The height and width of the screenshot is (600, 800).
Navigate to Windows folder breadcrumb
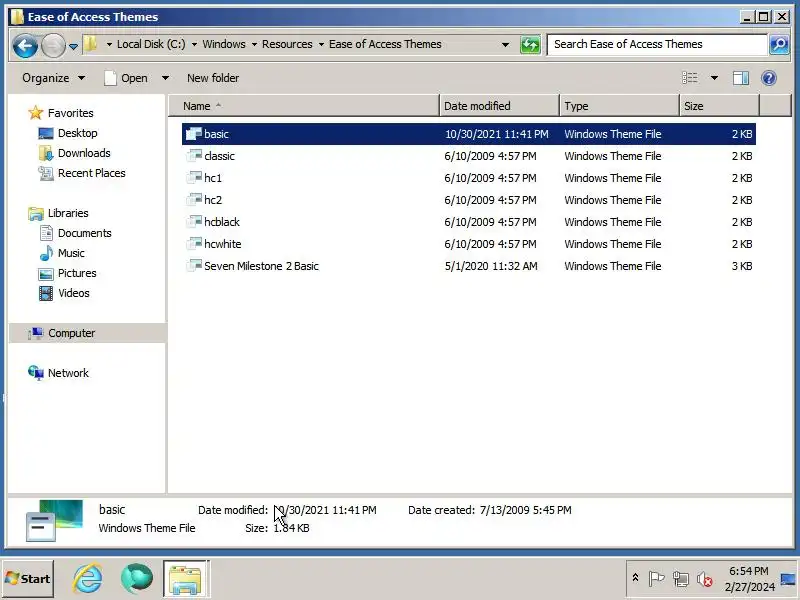click(224, 44)
